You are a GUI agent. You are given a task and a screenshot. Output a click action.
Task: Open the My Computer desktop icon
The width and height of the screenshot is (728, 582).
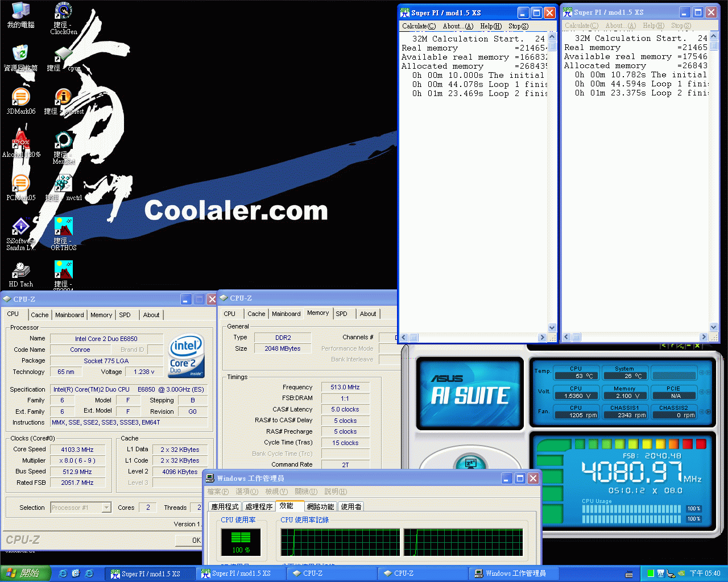[21, 15]
